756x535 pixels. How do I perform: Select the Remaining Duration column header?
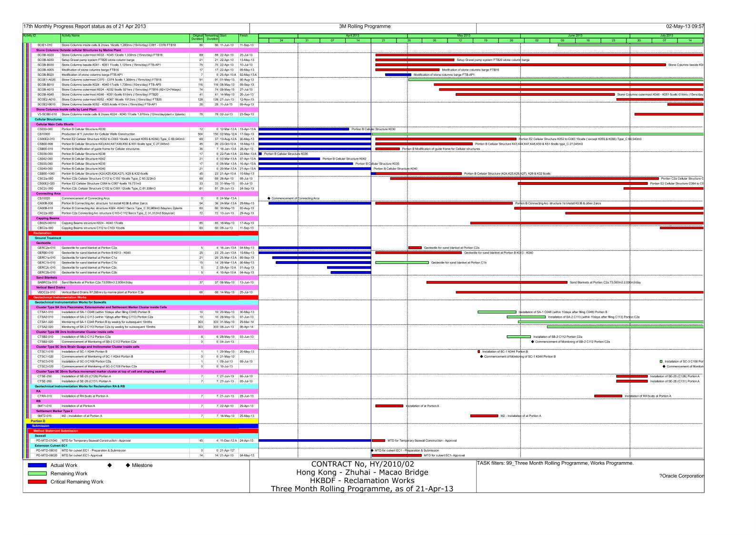click(211, 38)
